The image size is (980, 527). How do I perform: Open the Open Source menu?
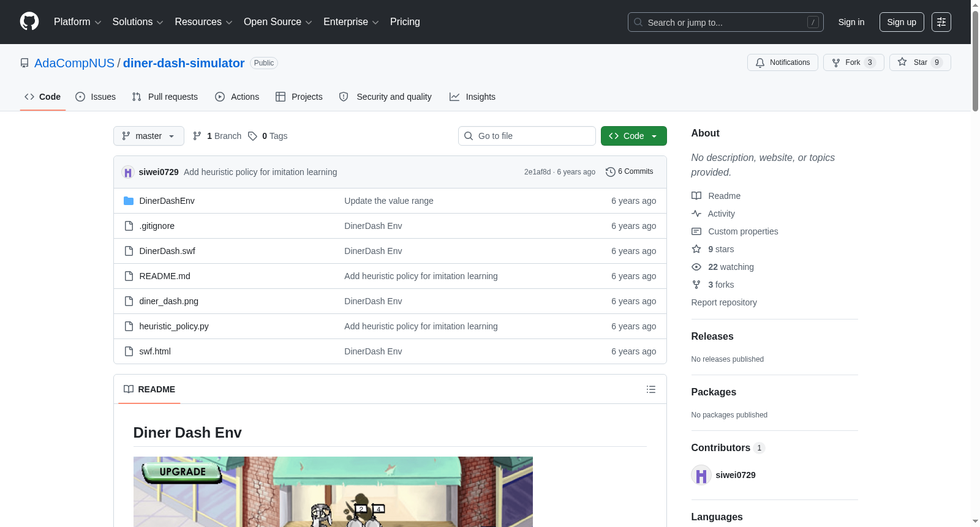(277, 22)
